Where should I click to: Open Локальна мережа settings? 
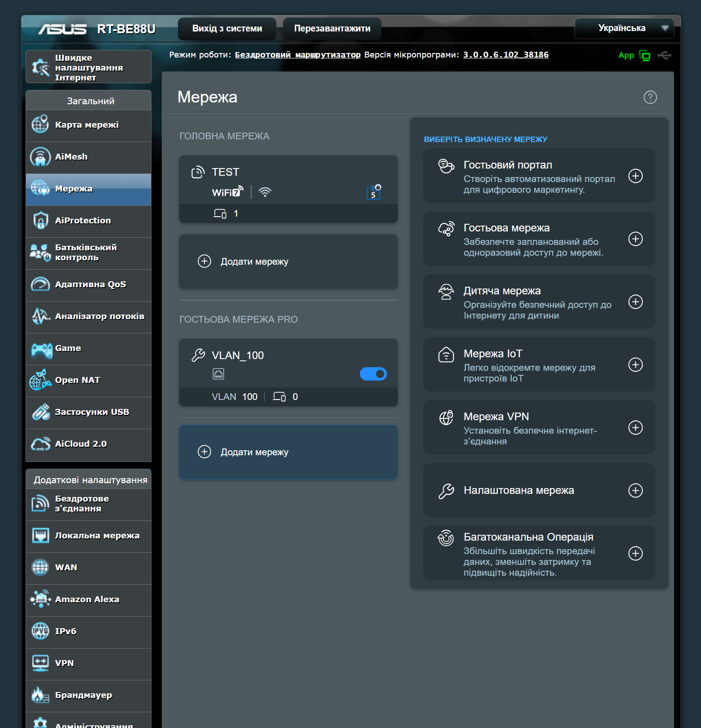pyautogui.click(x=89, y=536)
